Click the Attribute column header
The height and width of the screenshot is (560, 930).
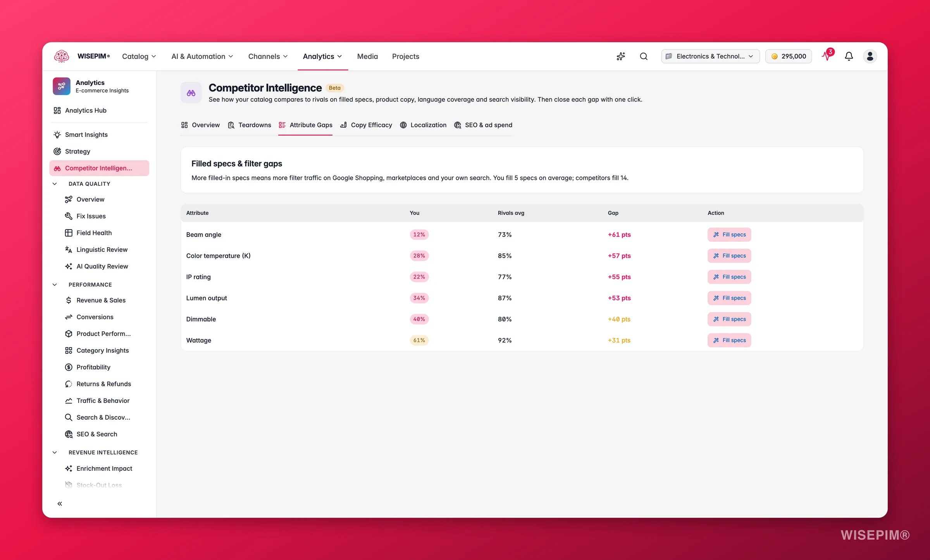point(197,213)
